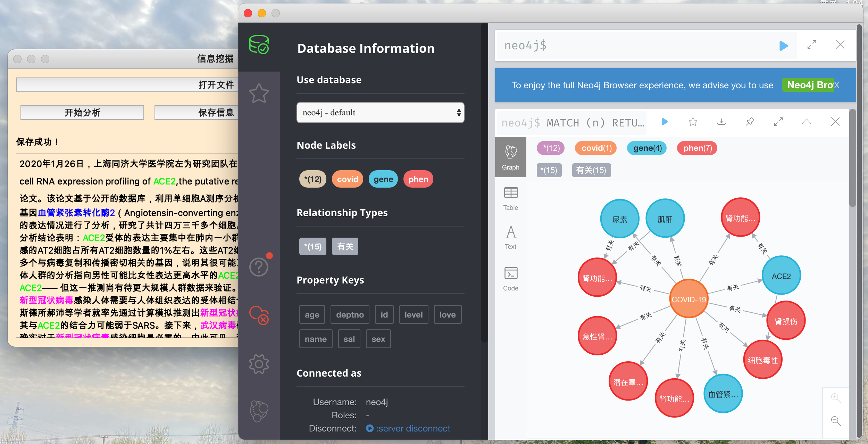
Task: Open the cloud sync sidebar icon
Action: (259, 315)
